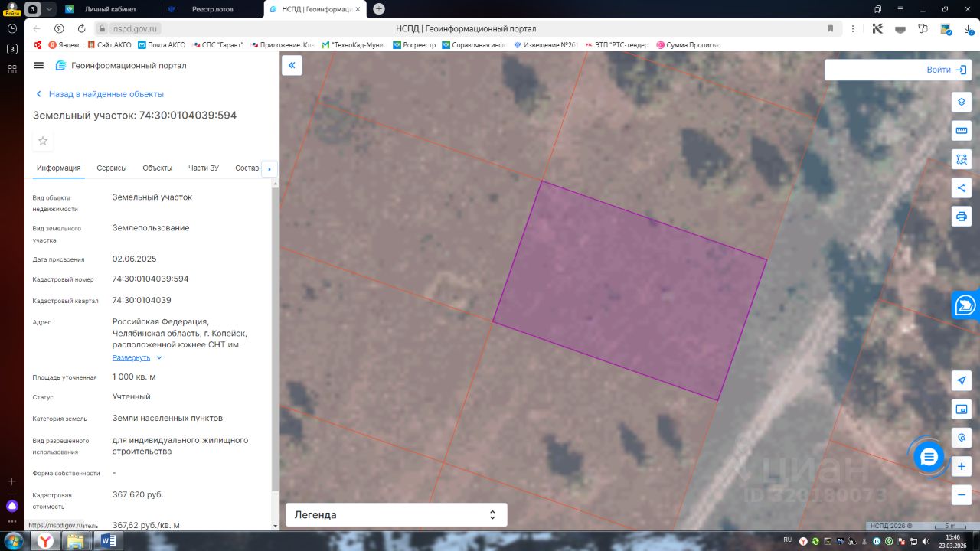Select the cadastral value 367 620 руб.
This screenshot has width=980, height=551.
tap(138, 494)
